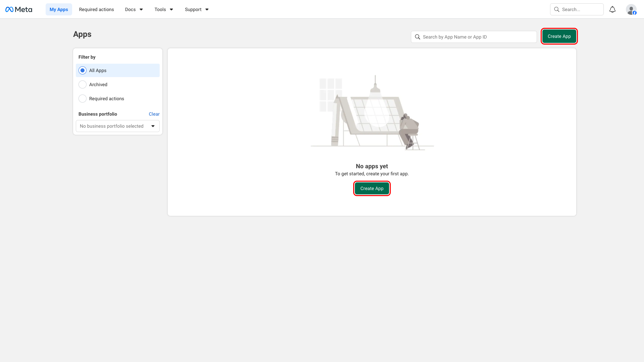644x362 pixels.
Task: Select the Required actions filter radio button
Action: click(x=83, y=99)
